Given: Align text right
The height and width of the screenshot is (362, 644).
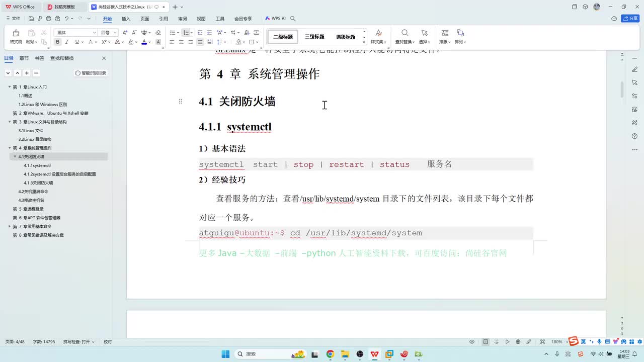Looking at the screenshot, I should (x=191, y=42).
